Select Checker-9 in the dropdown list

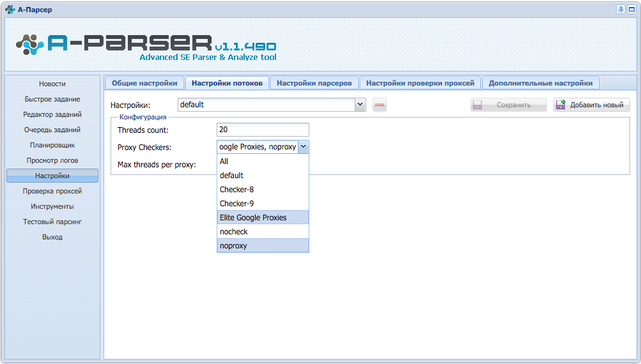pos(263,204)
